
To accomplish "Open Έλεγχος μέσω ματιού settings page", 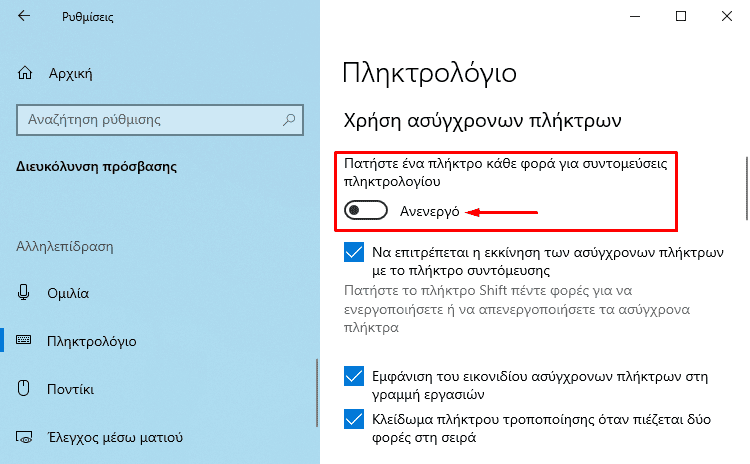I will pyautogui.click(x=115, y=437).
